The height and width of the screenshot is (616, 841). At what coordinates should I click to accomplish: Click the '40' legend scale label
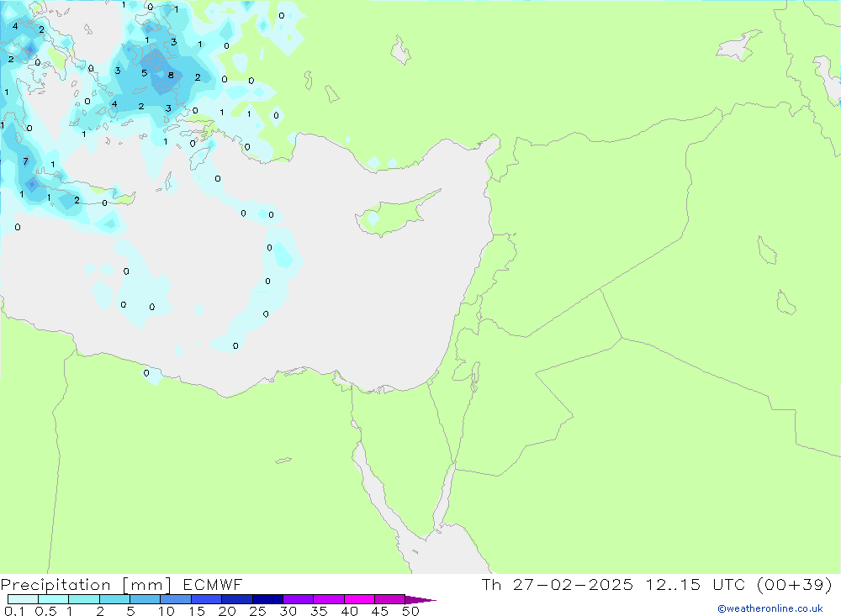350,611
